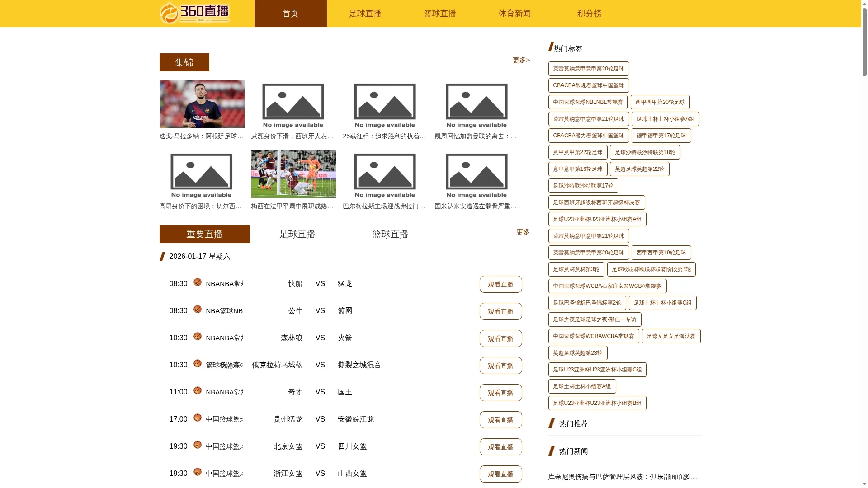Click basketball icon in 北京女篮 row
868x488 pixels.
coord(198,445)
